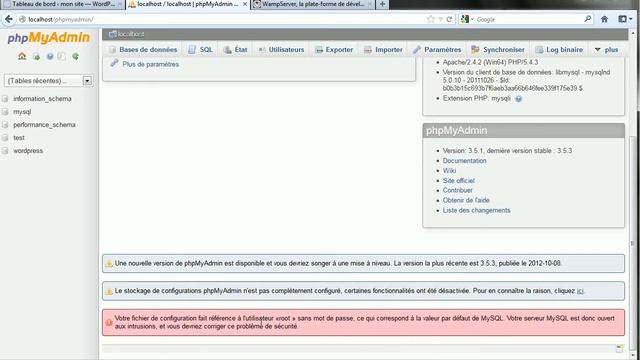Click the help icon next to mysqli extension
Screen dimensions: 640x360
tap(518, 99)
